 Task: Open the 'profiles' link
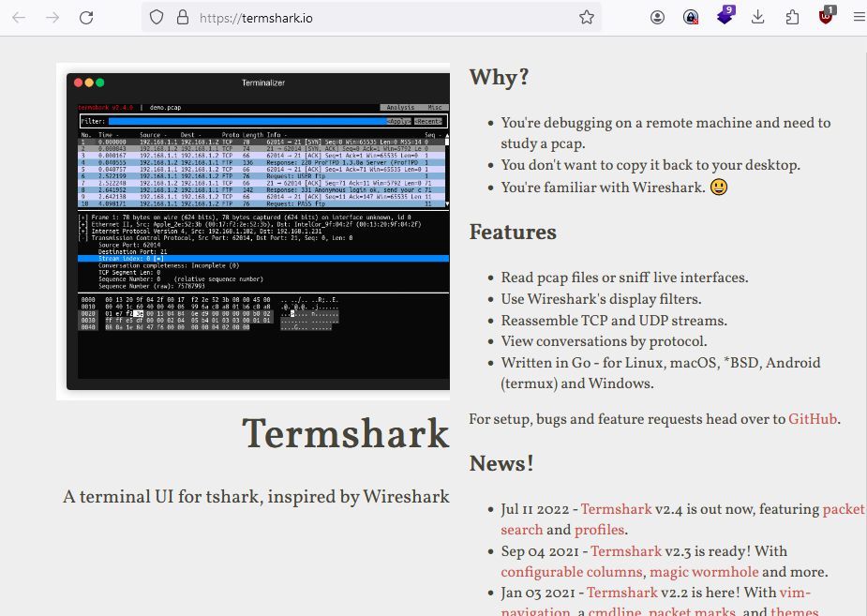599,530
